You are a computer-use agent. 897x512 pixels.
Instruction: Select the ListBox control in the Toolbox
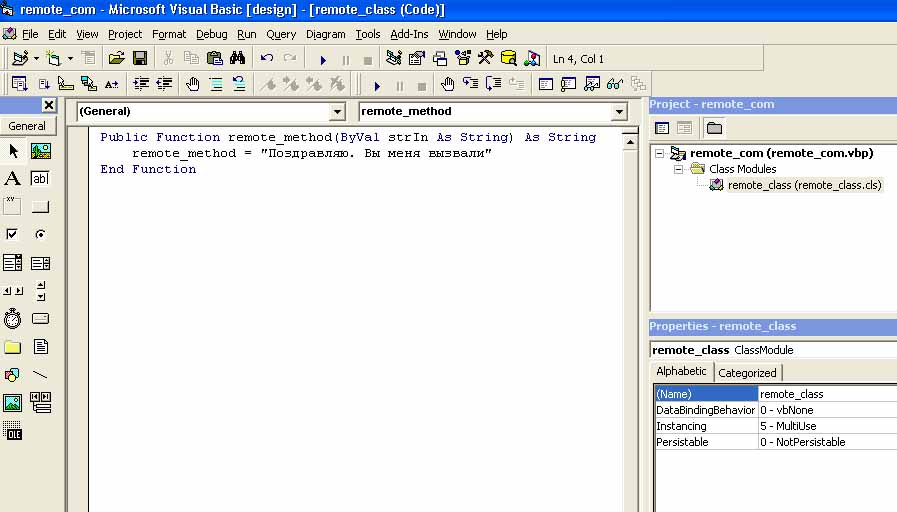(x=41, y=263)
